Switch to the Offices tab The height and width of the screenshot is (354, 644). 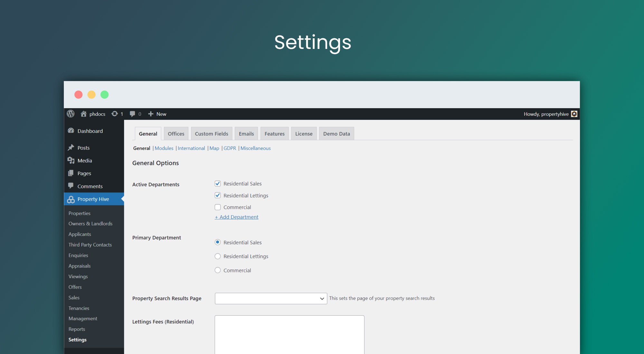coord(175,134)
